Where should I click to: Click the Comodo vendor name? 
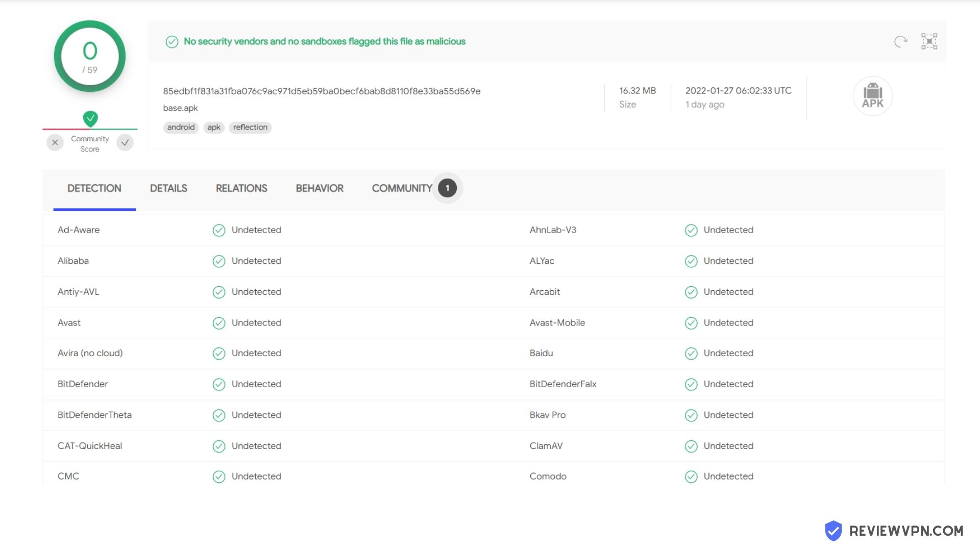[x=548, y=476]
